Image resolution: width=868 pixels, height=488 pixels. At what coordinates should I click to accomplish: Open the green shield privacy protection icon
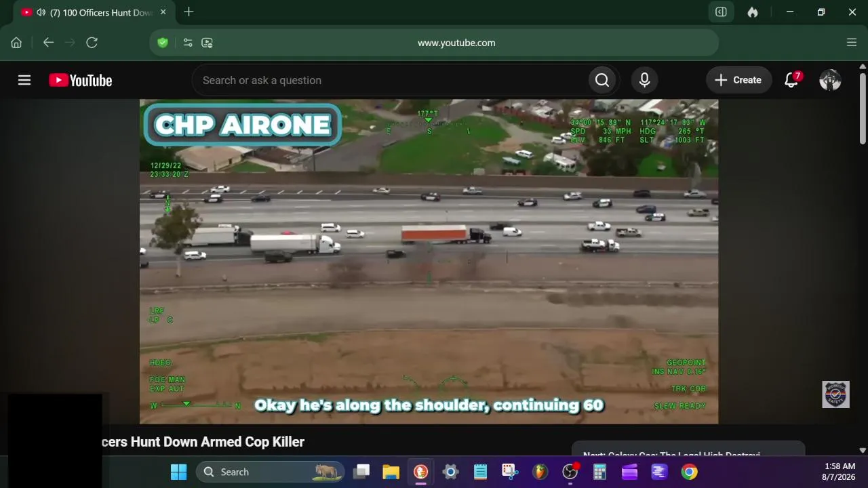click(163, 43)
